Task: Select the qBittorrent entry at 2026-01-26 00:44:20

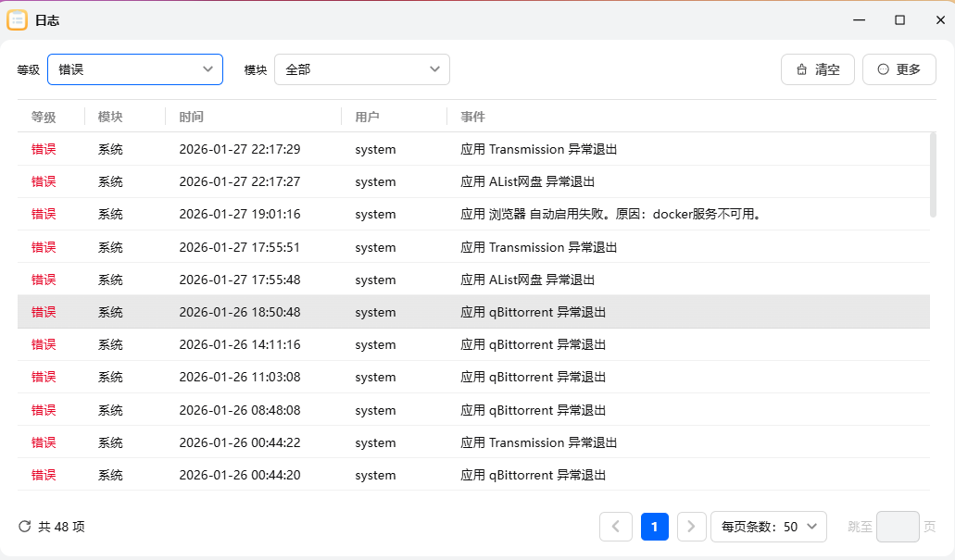Action: click(x=473, y=475)
